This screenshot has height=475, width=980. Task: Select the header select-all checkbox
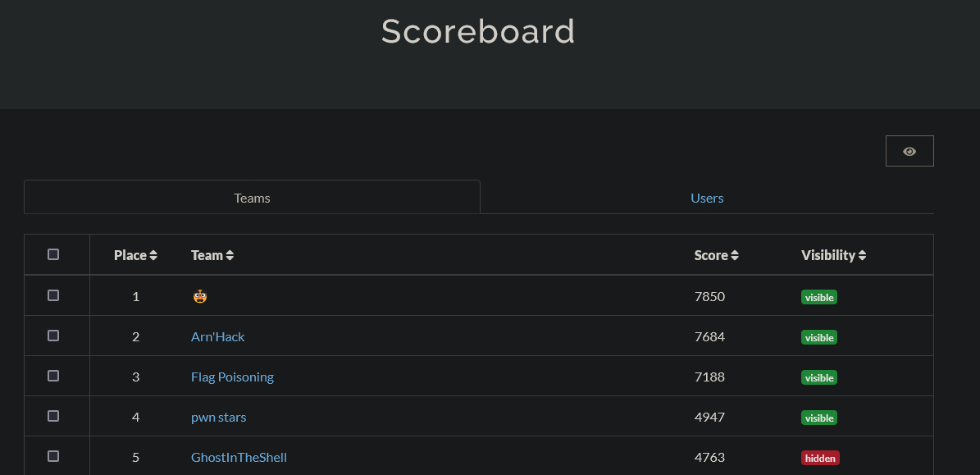pos(53,254)
